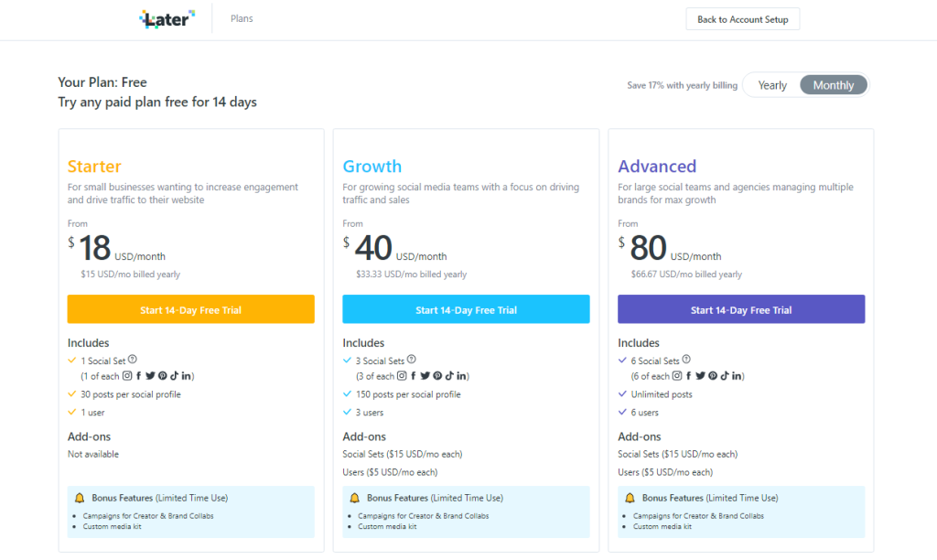Click the Instagram icon in the Growth plan

click(403, 376)
